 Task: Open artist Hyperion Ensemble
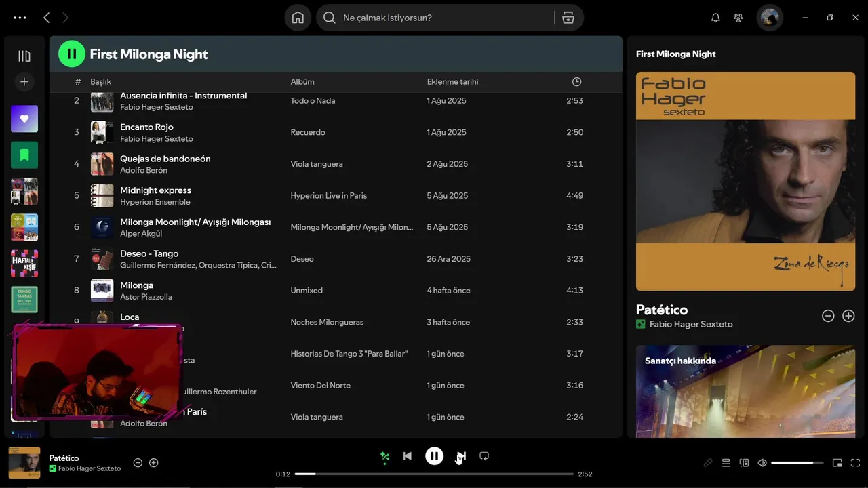[155, 202]
